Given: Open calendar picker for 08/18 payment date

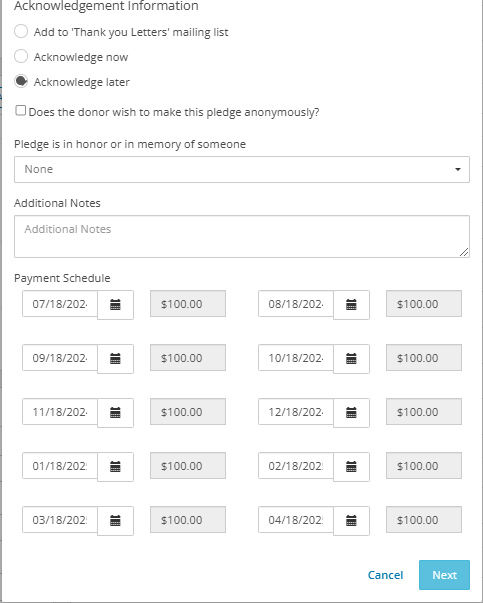Looking at the screenshot, I should coord(351,305).
